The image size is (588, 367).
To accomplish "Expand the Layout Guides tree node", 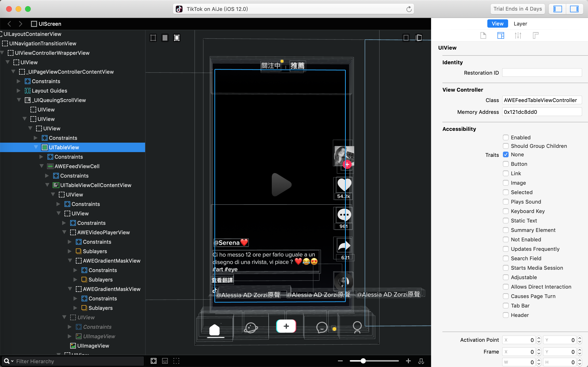I will tap(19, 90).
